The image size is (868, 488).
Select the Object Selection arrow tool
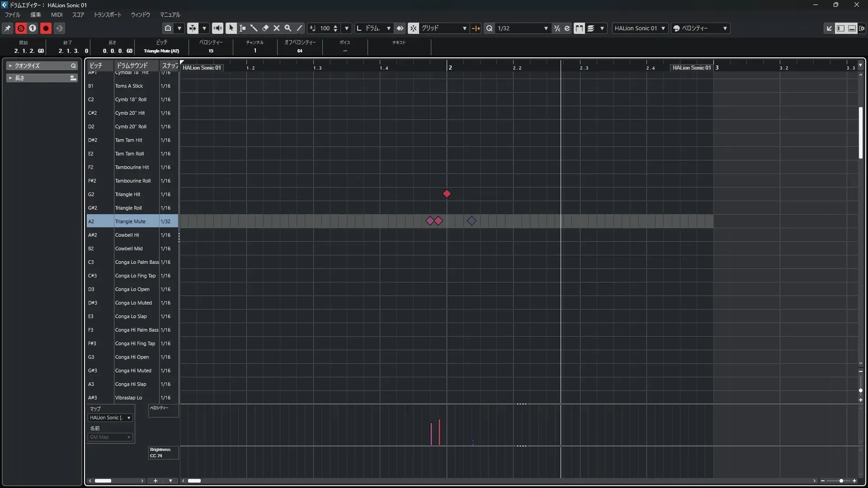pos(231,28)
